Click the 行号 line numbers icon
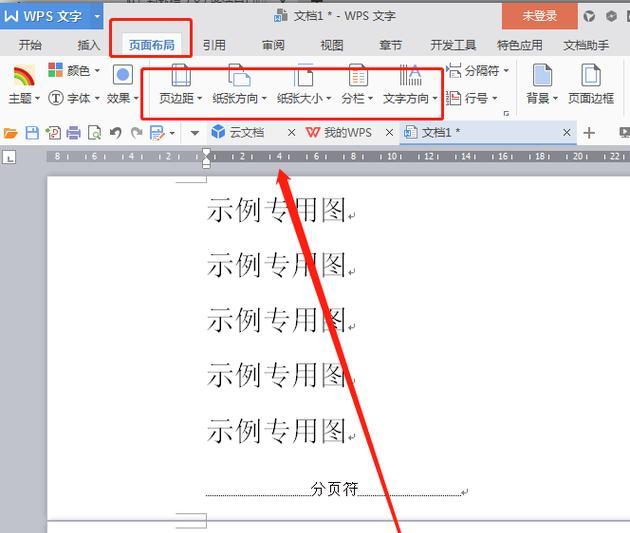630x533 pixels. point(453,98)
